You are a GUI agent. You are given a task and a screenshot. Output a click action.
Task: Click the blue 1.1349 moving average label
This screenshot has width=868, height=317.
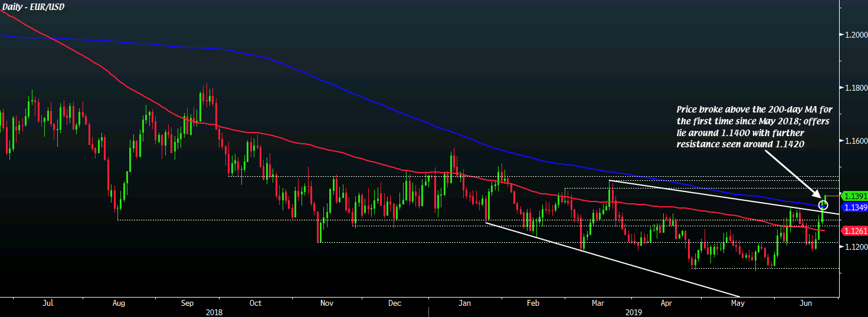point(854,207)
